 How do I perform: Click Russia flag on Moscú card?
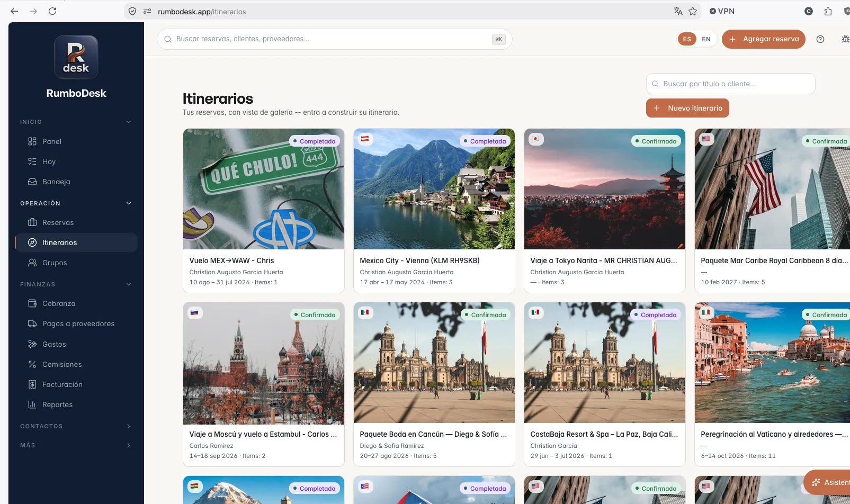[x=195, y=313]
